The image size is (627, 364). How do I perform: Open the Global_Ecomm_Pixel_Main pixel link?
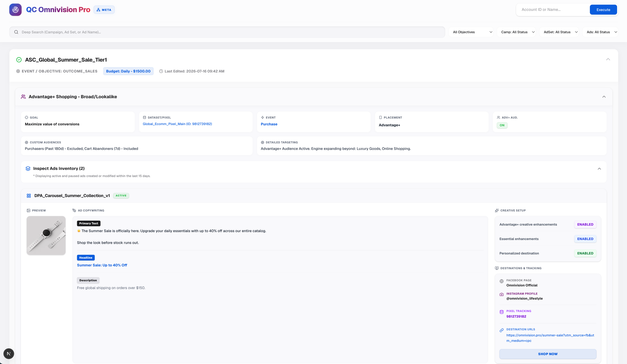[177, 124]
